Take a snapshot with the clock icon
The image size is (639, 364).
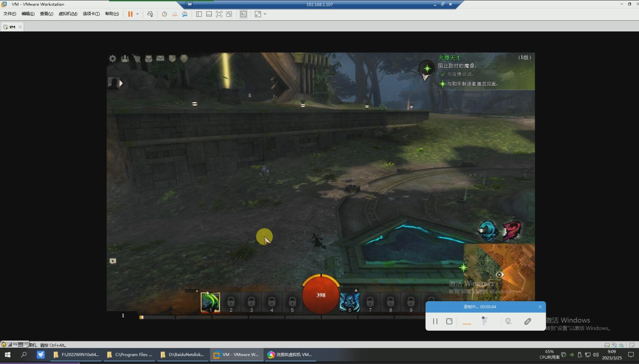(x=164, y=14)
